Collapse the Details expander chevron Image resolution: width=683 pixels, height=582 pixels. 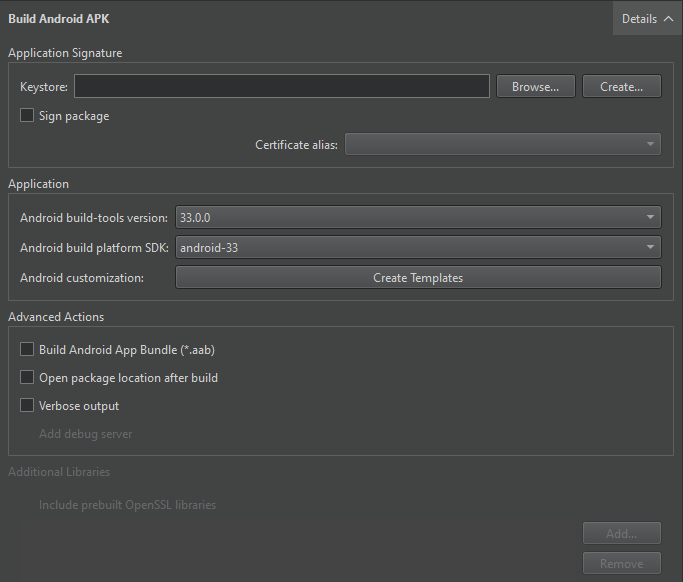pos(668,19)
